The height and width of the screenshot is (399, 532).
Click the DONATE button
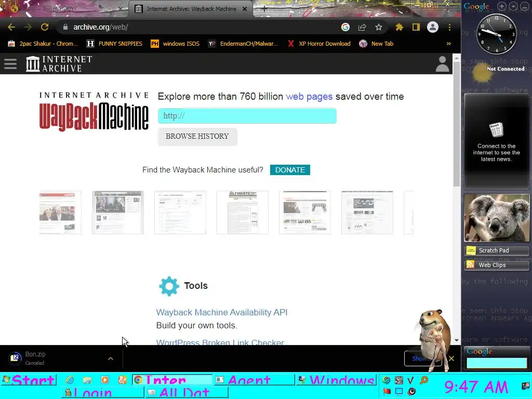290,170
